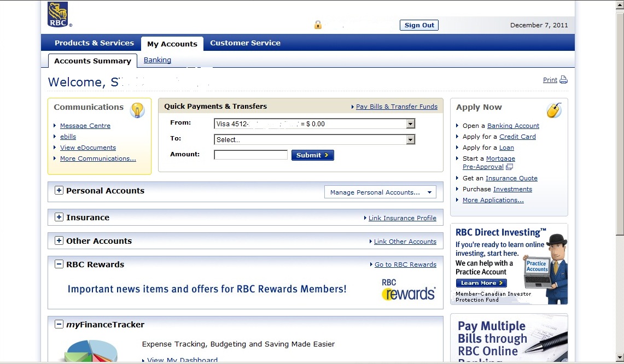
Task: Switch to Products & Services tab
Action: click(94, 43)
